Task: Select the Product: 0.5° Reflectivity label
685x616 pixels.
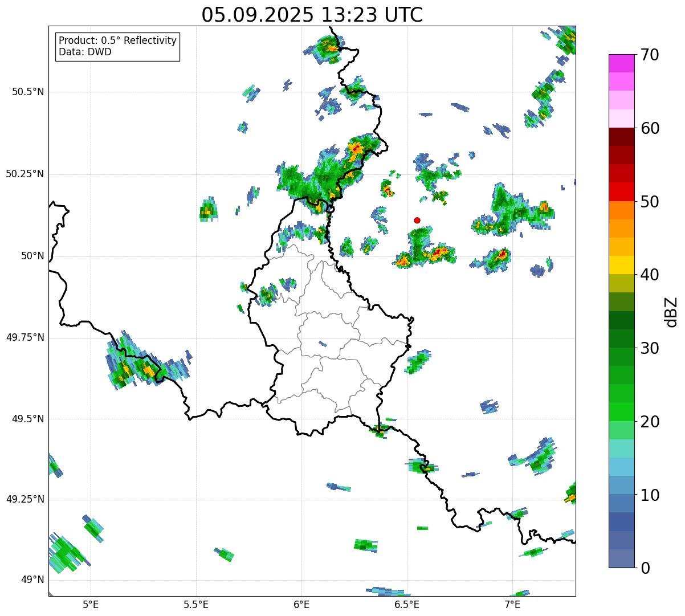Action: coord(117,41)
